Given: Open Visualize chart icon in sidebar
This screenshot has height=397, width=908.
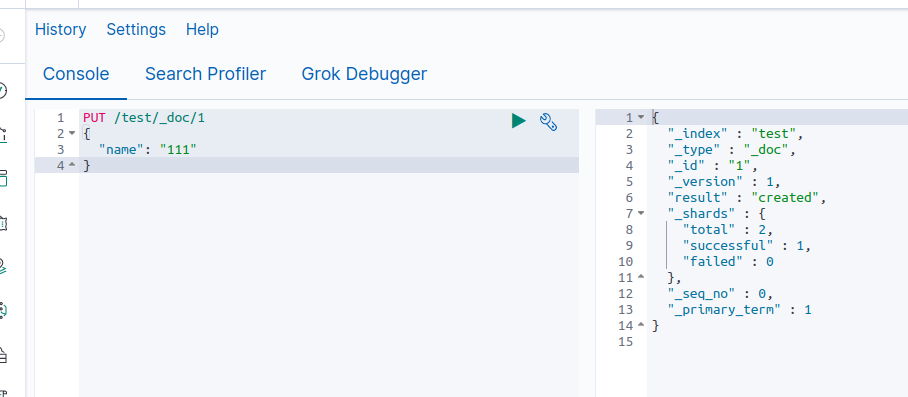Looking at the screenshot, I should (x=3, y=134).
